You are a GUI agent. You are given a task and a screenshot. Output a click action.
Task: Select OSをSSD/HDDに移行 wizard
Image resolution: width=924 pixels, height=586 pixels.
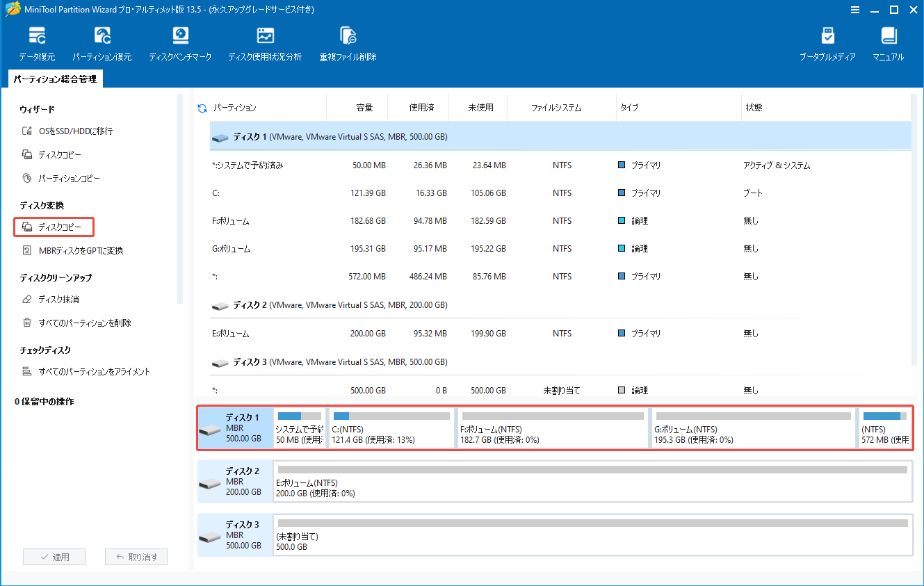tap(74, 130)
